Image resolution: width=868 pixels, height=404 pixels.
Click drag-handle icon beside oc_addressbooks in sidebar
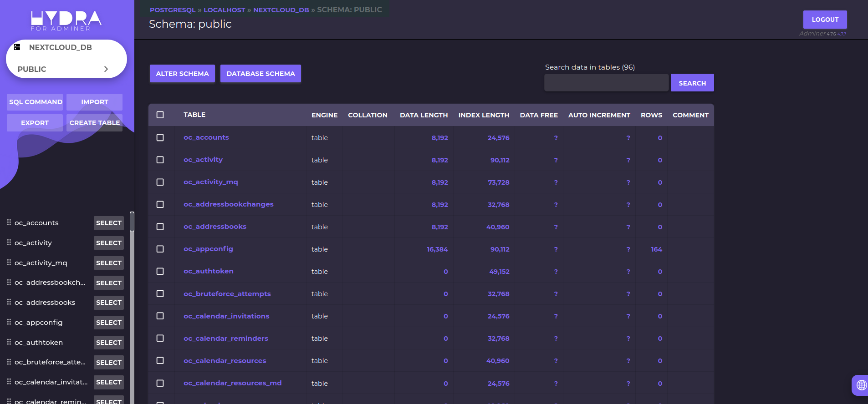point(9,302)
